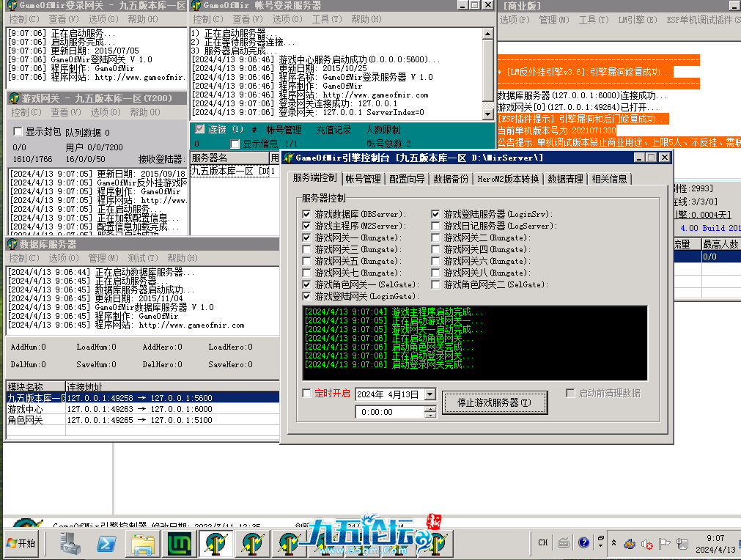Uncheck 游戏数据库 (DBServer) checkbox
Image resolution: width=741 pixels, height=560 pixels.
306,215
